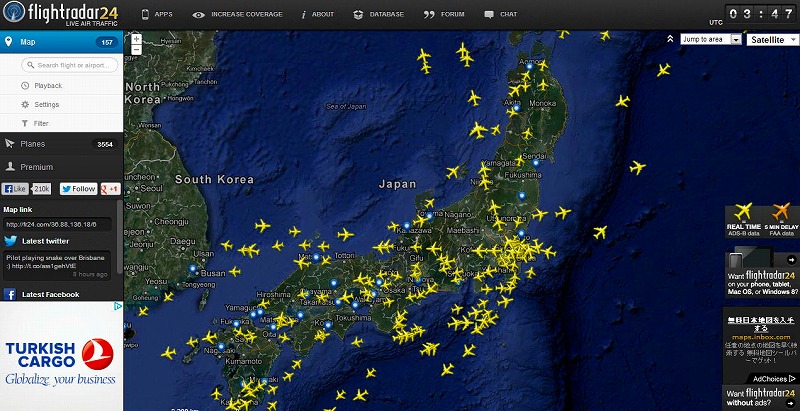
Task: Open the Satellite map type dropdown
Action: click(772, 39)
